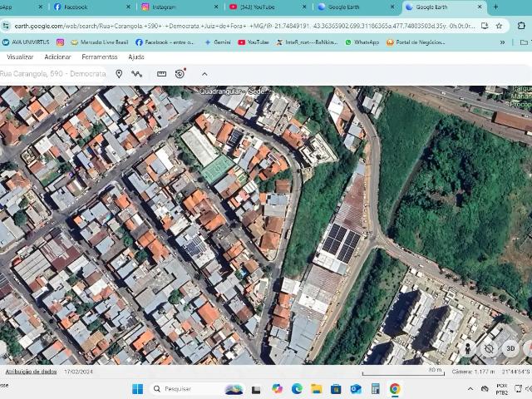Open the ruler measure distance tool
This screenshot has height=399, width=532.
tap(161, 74)
